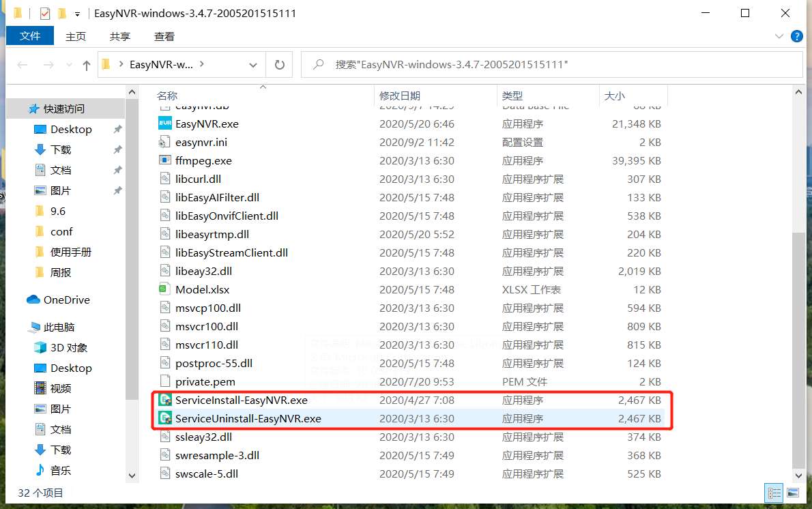Select Desktop under 此电脑
Viewport: 812px width, 509px height.
point(71,368)
